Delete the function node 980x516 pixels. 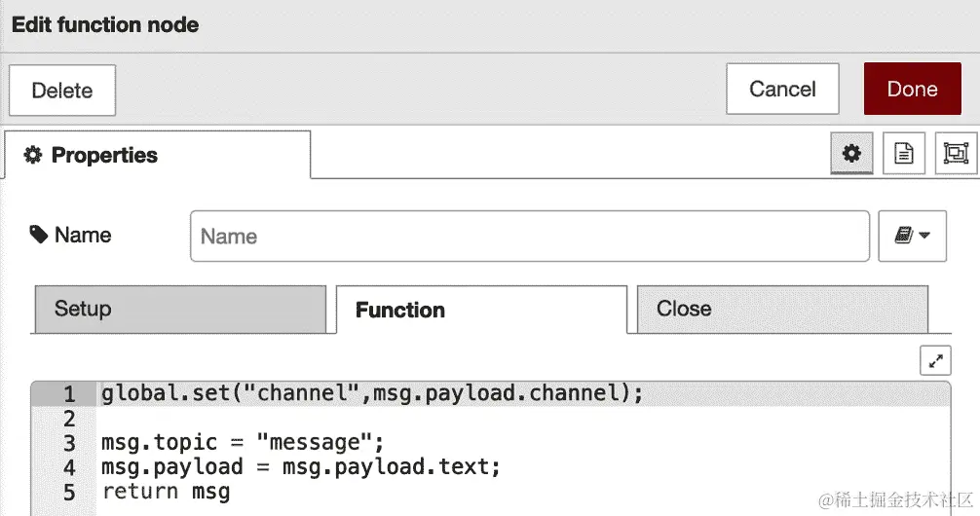(x=62, y=90)
